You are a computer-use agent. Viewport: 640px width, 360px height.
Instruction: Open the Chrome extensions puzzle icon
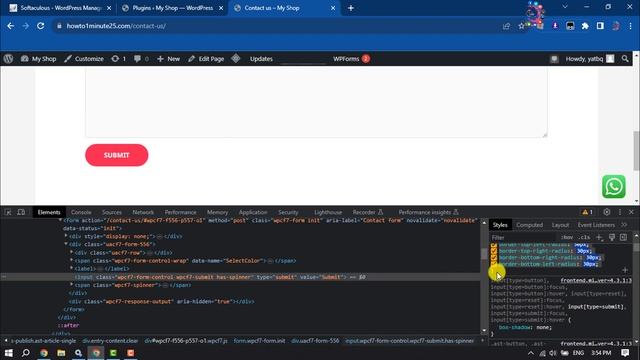pos(585,26)
